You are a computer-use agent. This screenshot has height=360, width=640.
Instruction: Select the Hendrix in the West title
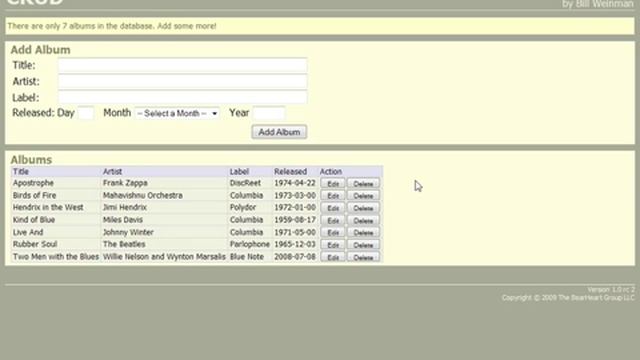coord(48,207)
